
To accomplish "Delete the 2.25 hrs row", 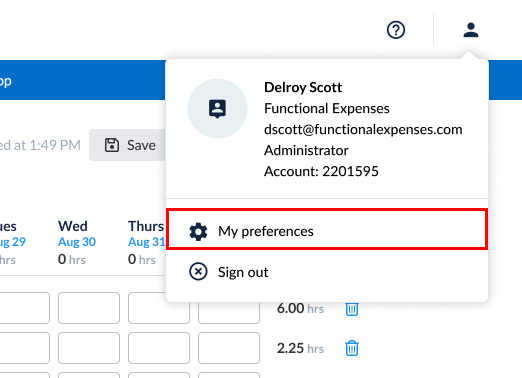I will click(352, 348).
